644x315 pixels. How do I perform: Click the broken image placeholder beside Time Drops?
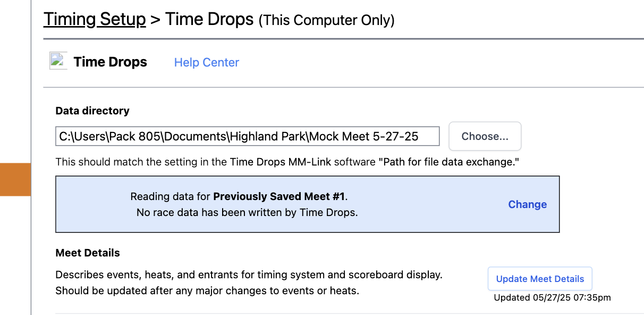58,60
